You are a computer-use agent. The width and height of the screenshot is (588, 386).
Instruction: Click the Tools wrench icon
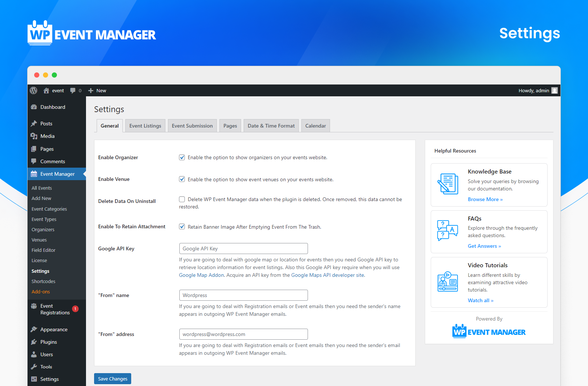[34, 367]
